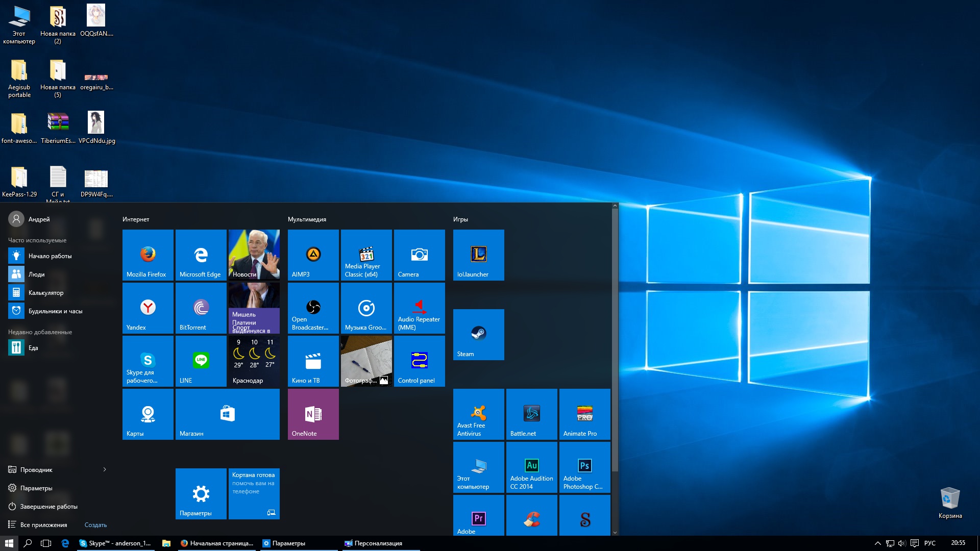Open Параметры settings tile

tap(200, 494)
